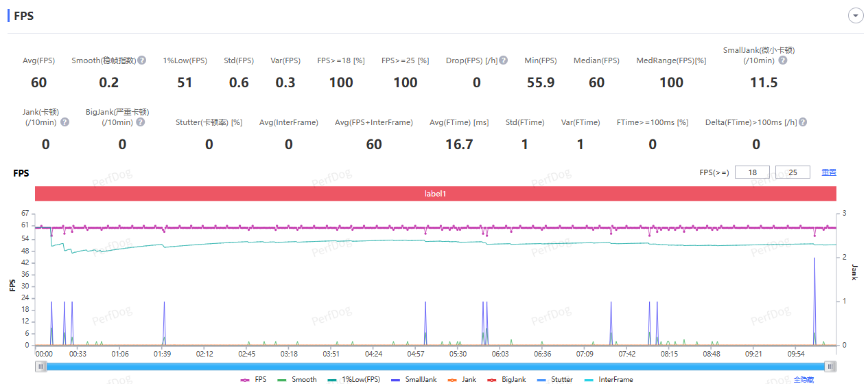Open help icon for Delta(FTime)>100ms

click(802, 122)
